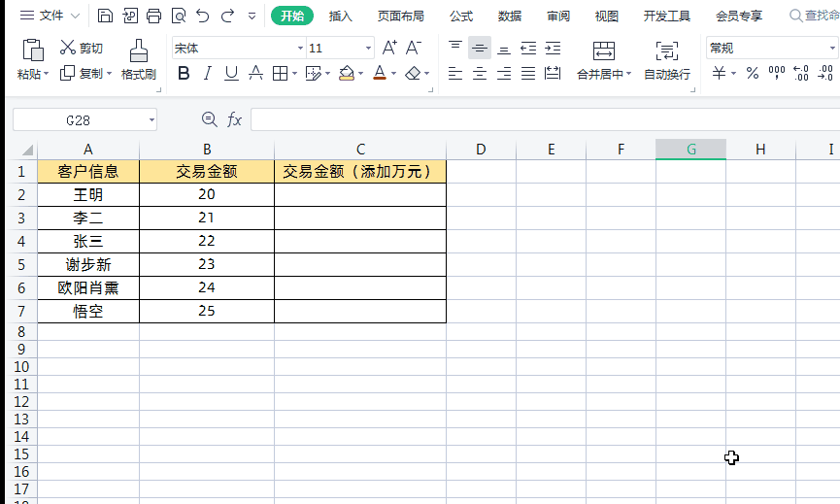This screenshot has height=504, width=840.
Task: Click the Print icon in quick access toolbar
Action: click(x=153, y=16)
